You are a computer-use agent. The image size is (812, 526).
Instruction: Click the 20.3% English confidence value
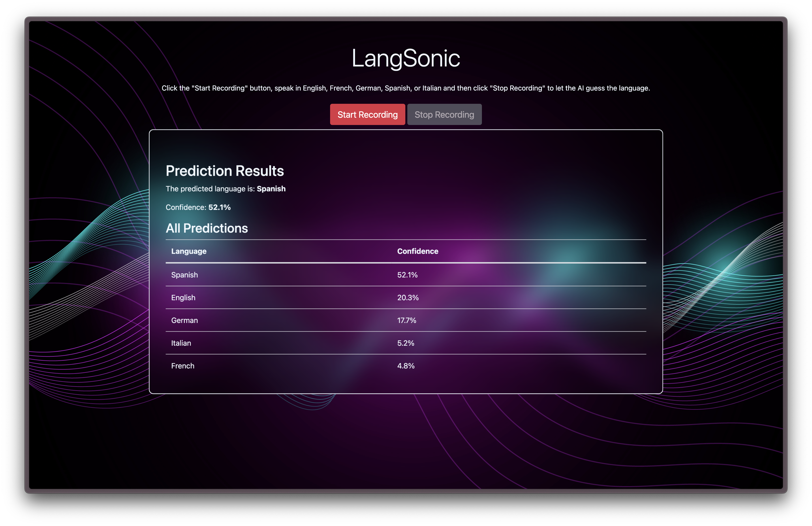click(x=408, y=298)
